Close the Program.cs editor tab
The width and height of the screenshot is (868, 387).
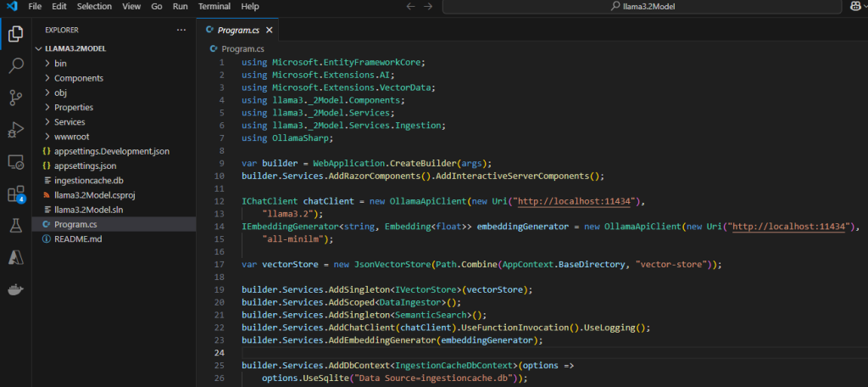click(269, 31)
